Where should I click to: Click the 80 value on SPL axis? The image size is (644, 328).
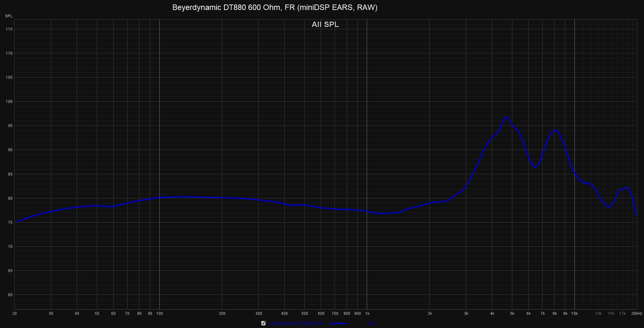pos(10,198)
